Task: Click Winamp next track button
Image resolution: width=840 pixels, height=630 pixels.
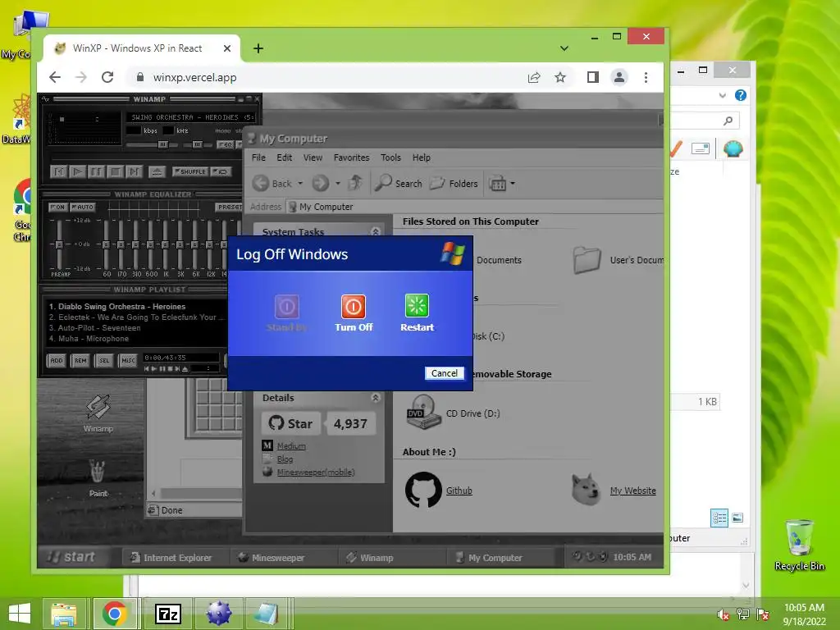Action: [x=134, y=171]
